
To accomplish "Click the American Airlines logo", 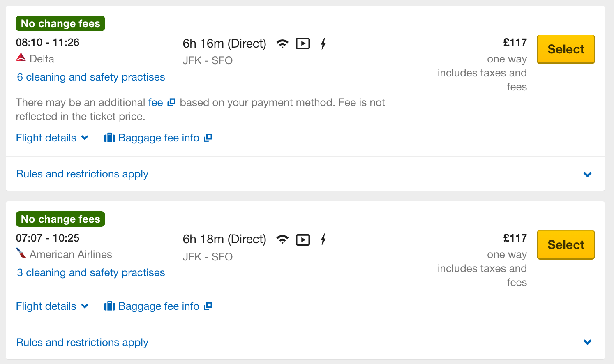I will [21, 253].
